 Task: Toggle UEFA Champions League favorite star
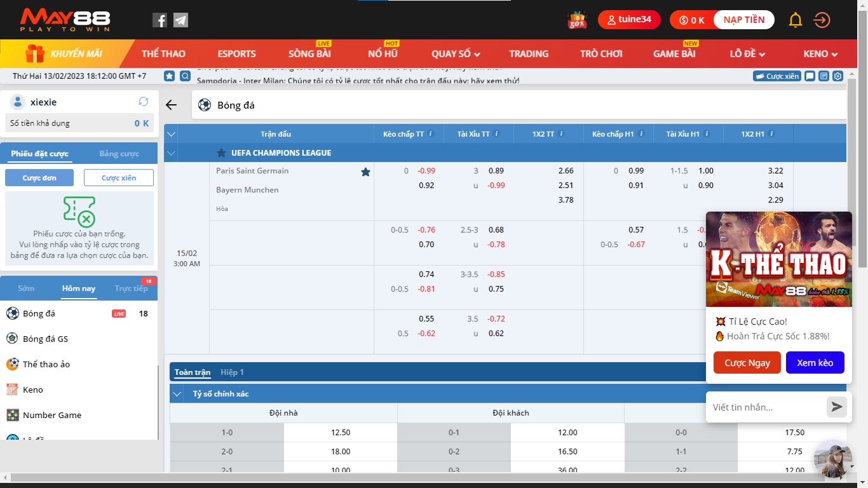pyautogui.click(x=221, y=153)
